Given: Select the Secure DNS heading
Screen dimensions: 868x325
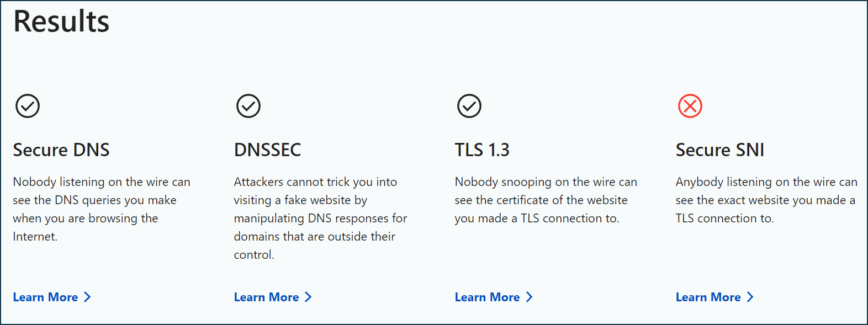Looking at the screenshot, I should (x=61, y=150).
